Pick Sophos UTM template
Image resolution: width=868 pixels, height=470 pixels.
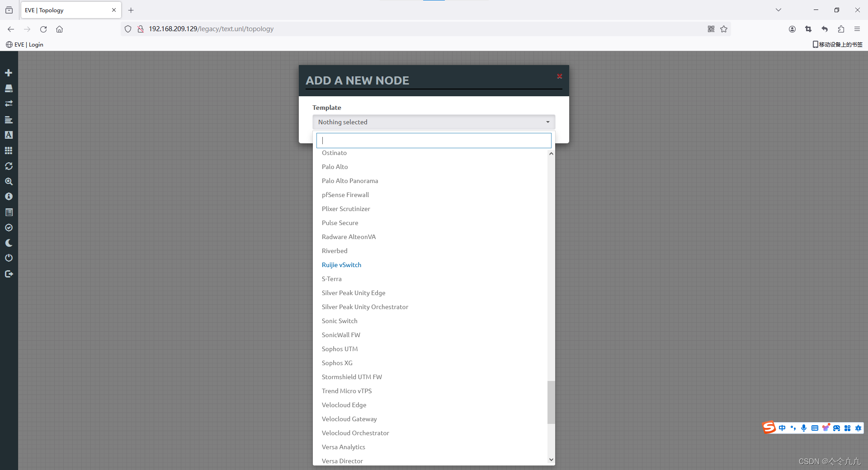[430, 349]
